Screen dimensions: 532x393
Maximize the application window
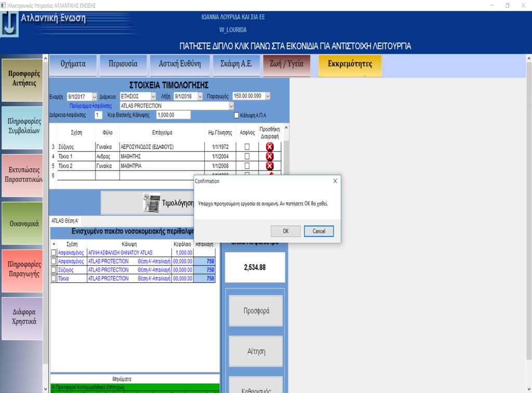click(x=508, y=5)
